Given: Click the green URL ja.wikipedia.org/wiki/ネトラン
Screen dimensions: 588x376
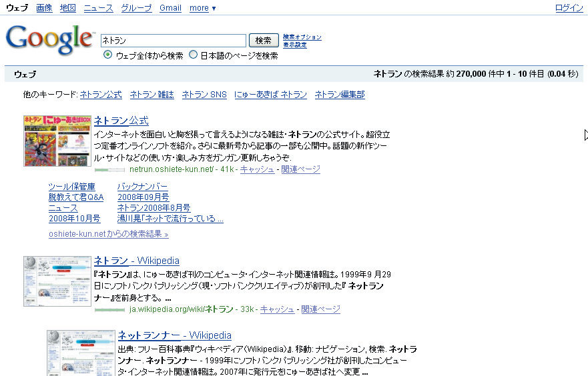Looking at the screenshot, I should coord(181,309).
